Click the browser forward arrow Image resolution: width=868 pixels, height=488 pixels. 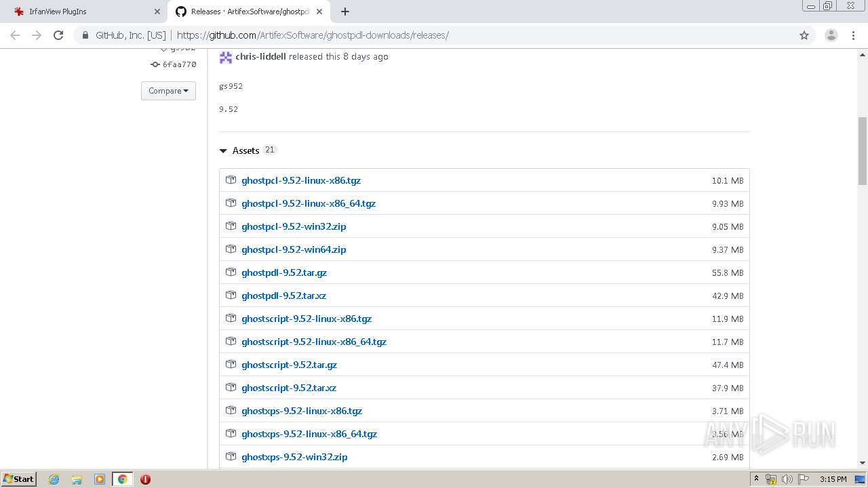(37, 35)
